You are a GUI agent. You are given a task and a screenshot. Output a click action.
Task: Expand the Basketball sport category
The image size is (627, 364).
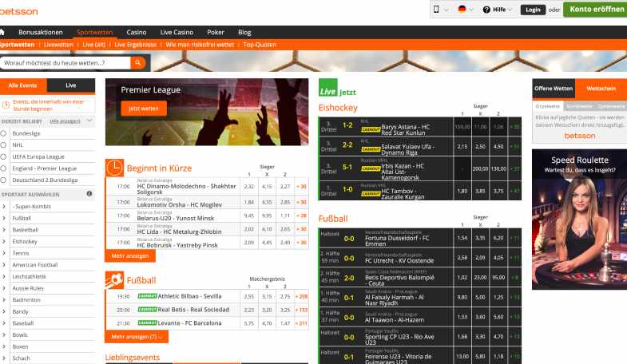pos(4,230)
